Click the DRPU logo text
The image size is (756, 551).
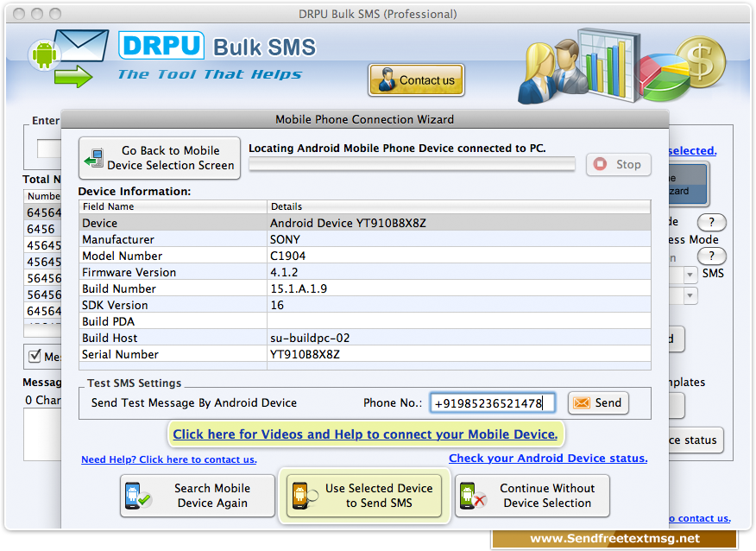point(161,46)
